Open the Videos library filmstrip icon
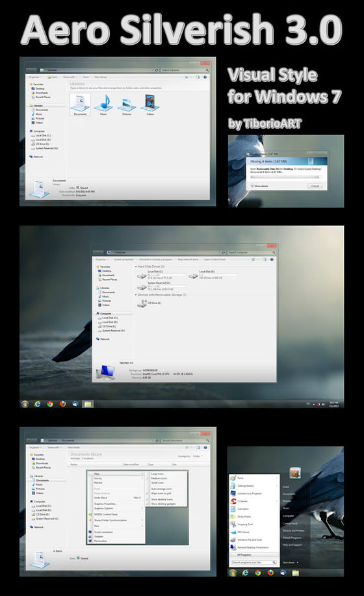 coord(150,103)
